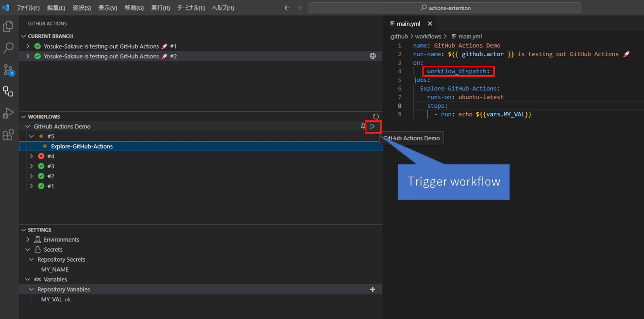Open the 選択(S) menu
Image resolution: width=644 pixels, height=319 pixels.
(82, 8)
